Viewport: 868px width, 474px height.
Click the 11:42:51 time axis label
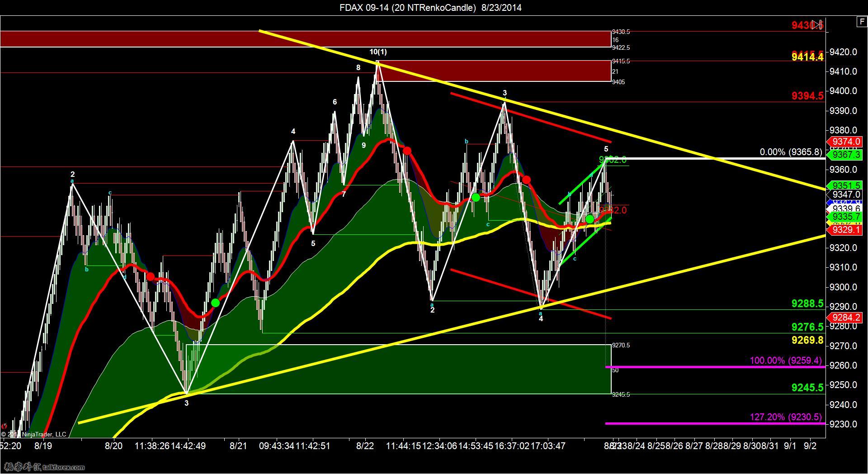point(312,446)
